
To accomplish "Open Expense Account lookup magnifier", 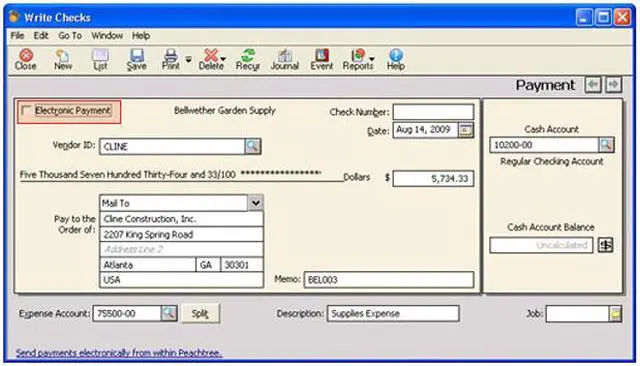I will [x=169, y=313].
